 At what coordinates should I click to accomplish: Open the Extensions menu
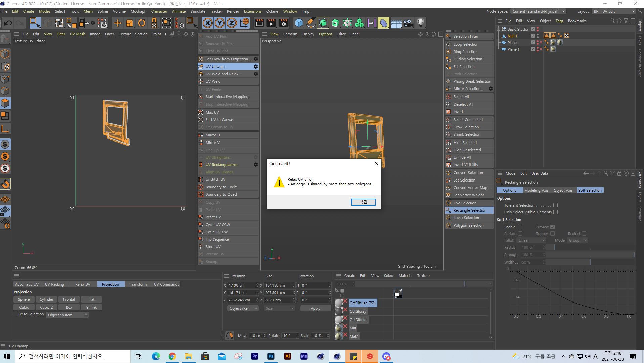(252, 11)
